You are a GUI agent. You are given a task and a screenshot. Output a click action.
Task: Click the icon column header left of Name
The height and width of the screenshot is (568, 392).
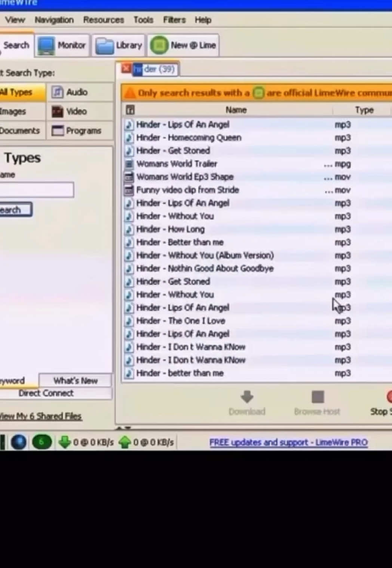click(x=130, y=110)
